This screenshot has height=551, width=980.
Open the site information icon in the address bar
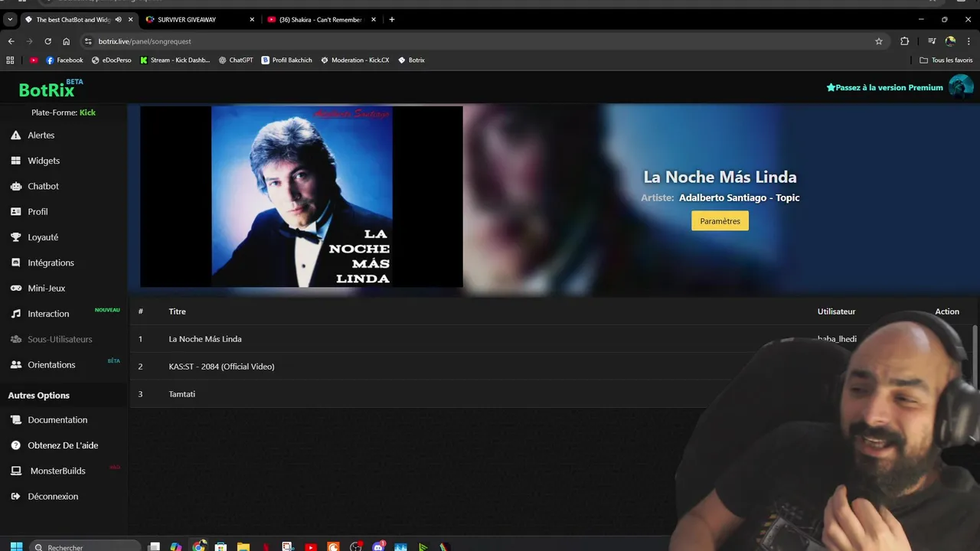click(x=88, y=41)
